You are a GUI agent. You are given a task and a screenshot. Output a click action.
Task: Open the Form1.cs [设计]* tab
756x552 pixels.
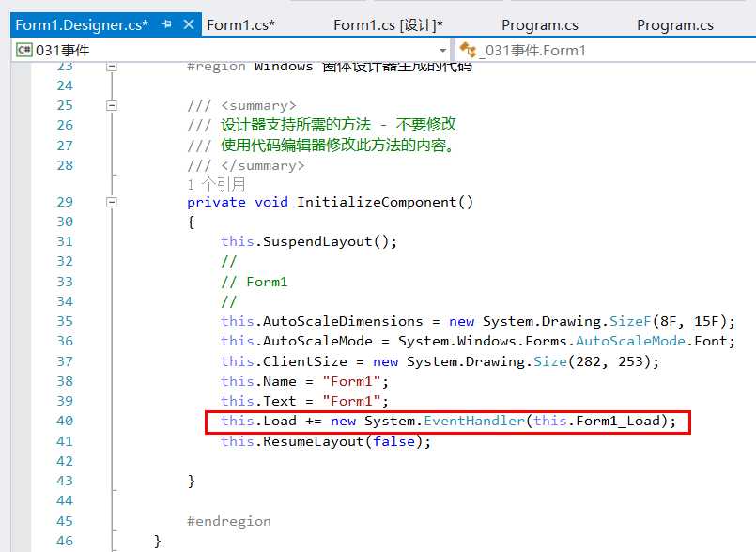pyautogui.click(x=388, y=24)
